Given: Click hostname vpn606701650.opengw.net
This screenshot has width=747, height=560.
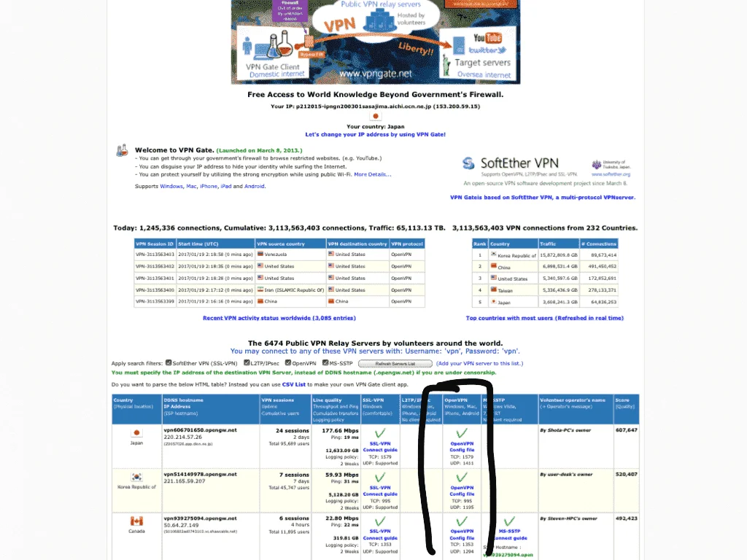Looking at the screenshot, I should click(200, 430).
